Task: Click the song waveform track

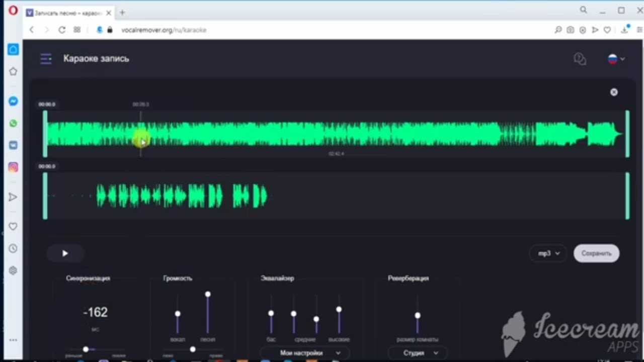Action: pos(336,134)
